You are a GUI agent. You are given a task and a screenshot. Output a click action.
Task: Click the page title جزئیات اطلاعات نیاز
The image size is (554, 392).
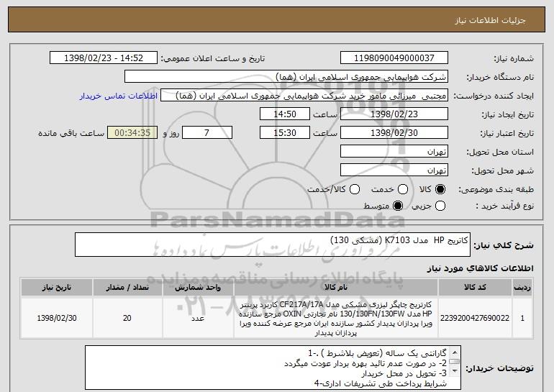tap(490, 20)
